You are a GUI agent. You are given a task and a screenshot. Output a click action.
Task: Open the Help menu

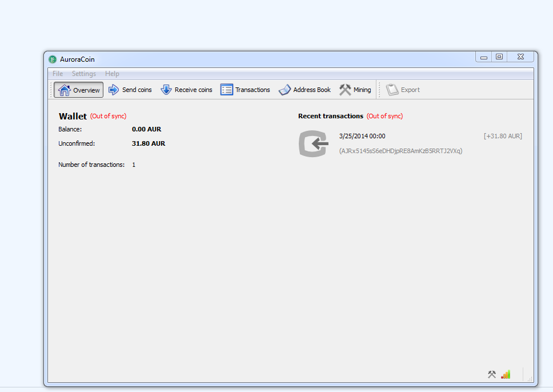(112, 73)
